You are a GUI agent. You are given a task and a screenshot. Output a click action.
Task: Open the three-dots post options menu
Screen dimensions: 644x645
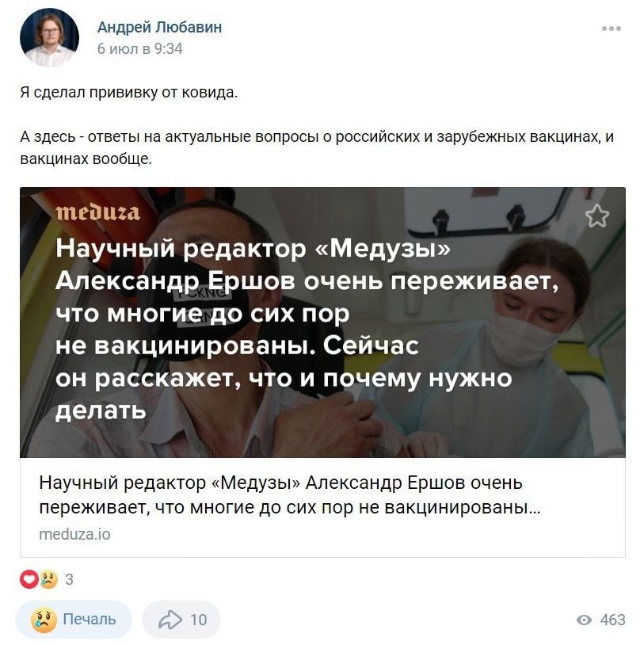pos(611,29)
